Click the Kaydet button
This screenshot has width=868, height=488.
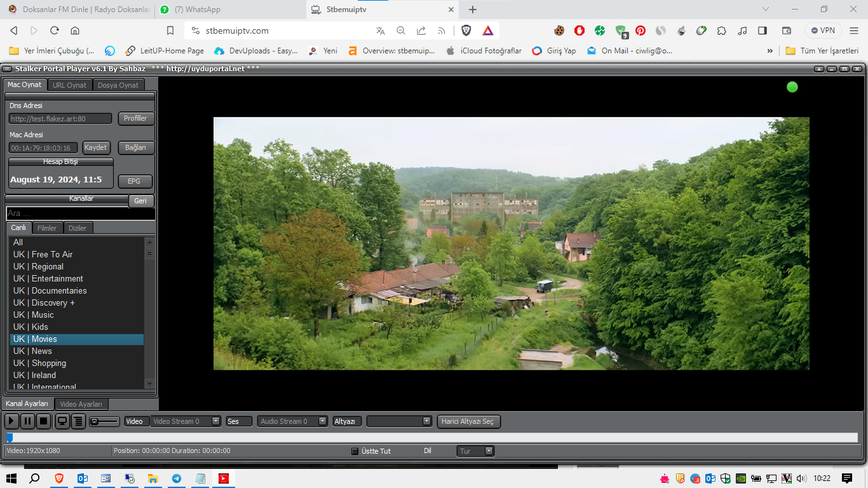tap(96, 147)
